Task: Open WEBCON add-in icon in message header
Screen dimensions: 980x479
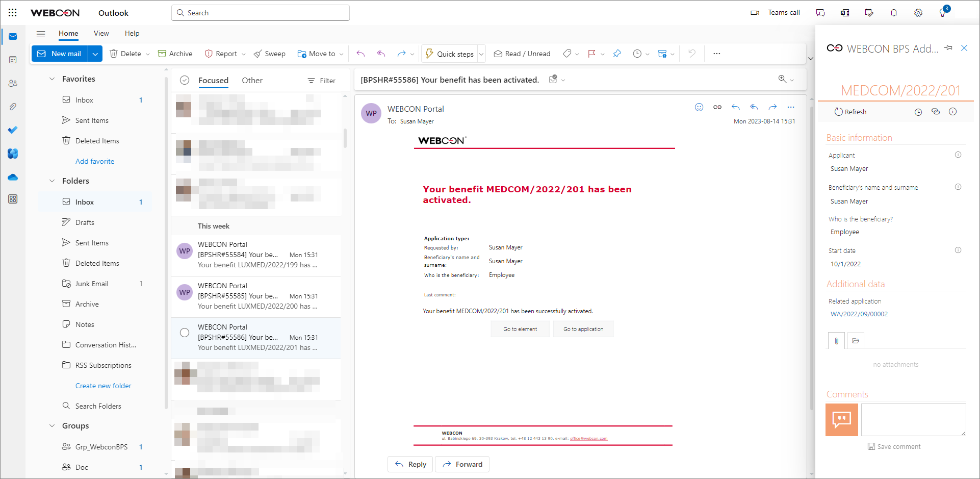Action: [717, 107]
